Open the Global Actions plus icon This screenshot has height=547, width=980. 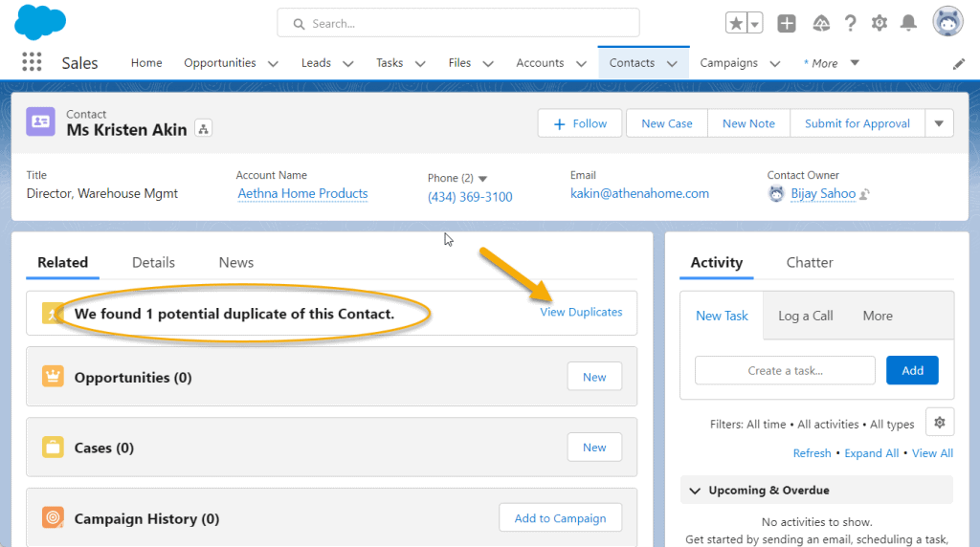click(x=787, y=24)
